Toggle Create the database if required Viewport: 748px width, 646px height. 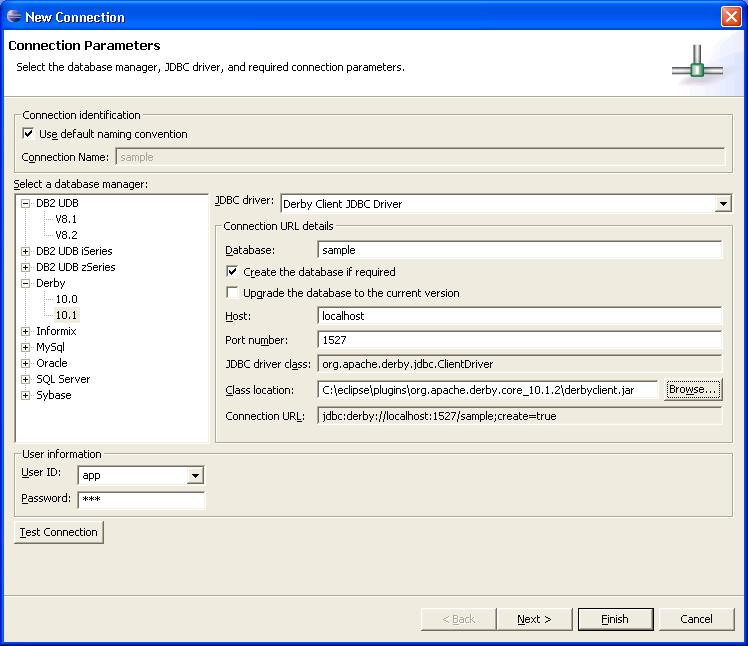click(x=232, y=271)
